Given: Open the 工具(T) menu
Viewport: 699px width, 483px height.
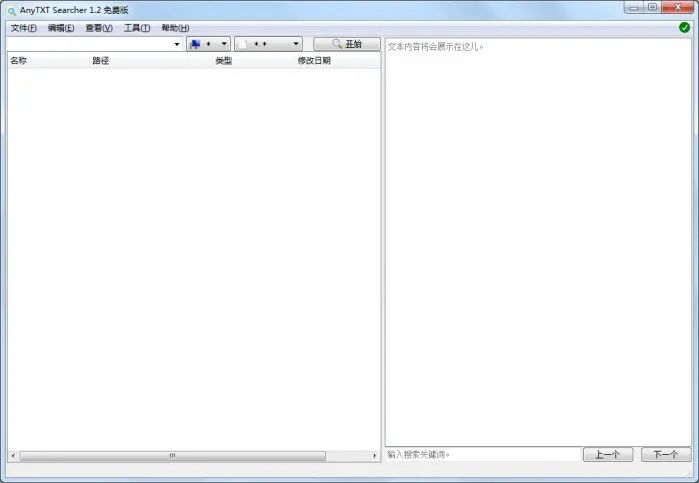Looking at the screenshot, I should [x=137, y=28].
